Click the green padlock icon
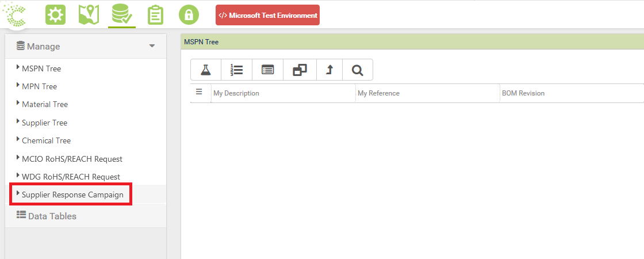 (x=189, y=15)
